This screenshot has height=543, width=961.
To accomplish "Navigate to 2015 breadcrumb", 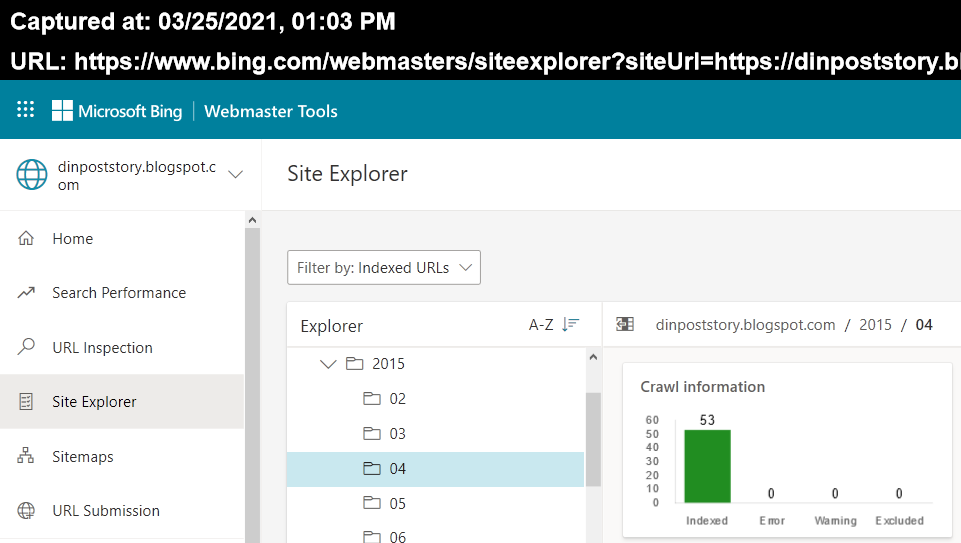I will pos(875,325).
